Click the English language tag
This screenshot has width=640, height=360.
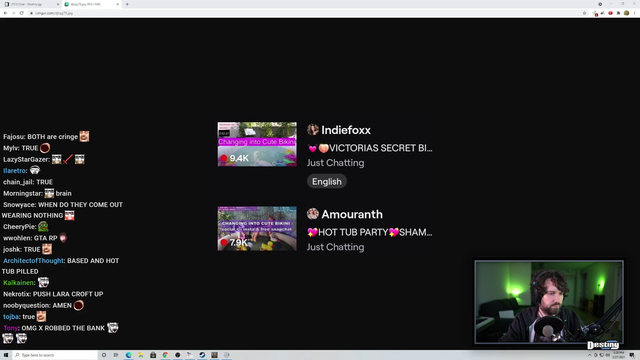pos(327,182)
